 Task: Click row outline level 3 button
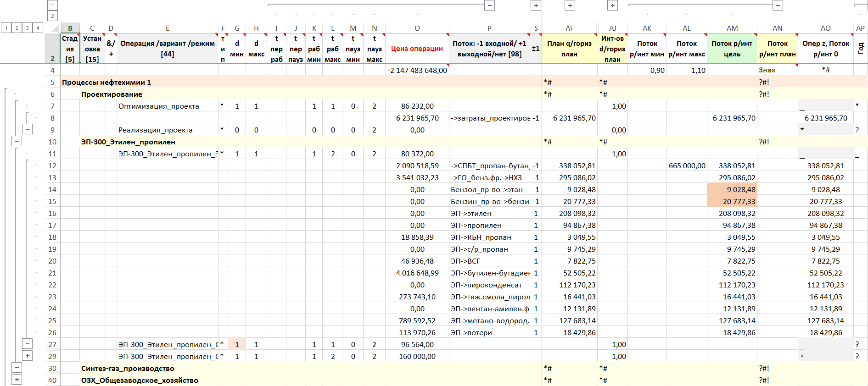tap(27, 28)
